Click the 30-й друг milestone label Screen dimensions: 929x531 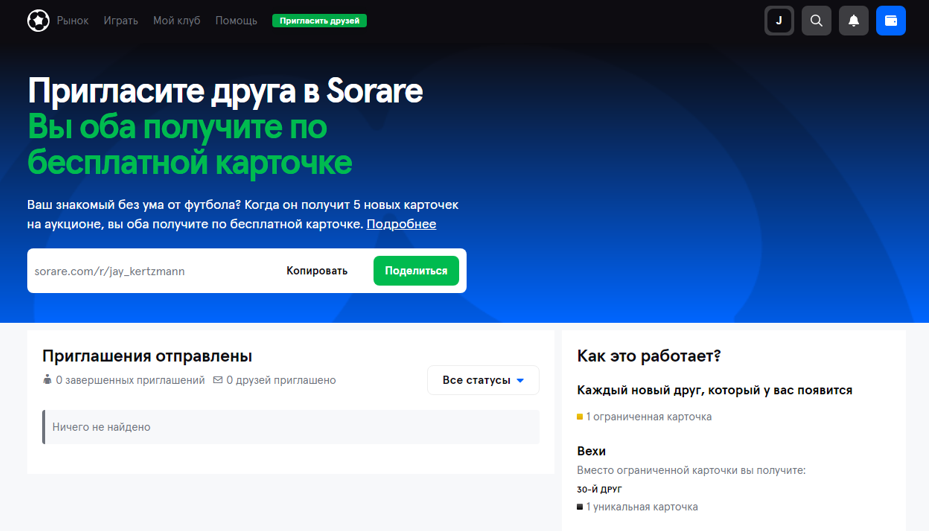tap(600, 490)
